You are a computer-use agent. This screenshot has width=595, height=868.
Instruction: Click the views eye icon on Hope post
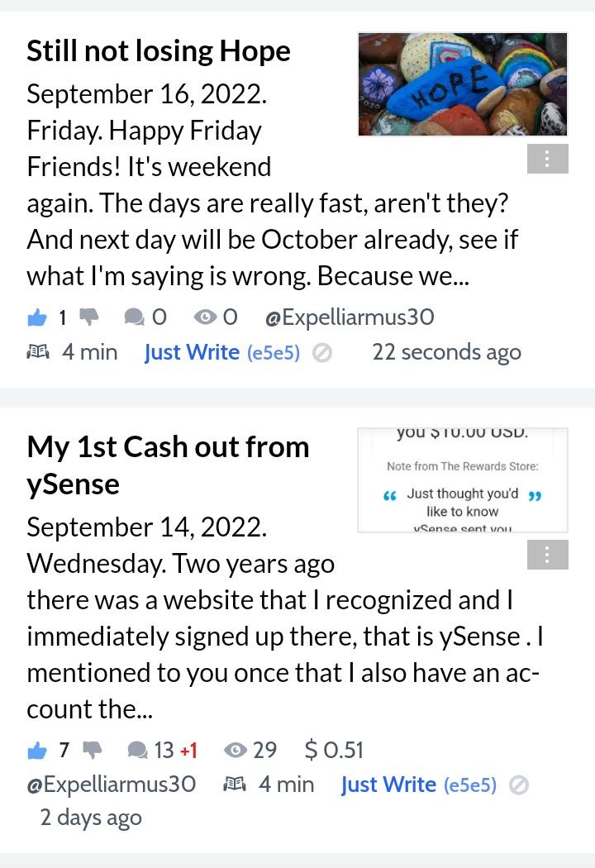pos(205,317)
